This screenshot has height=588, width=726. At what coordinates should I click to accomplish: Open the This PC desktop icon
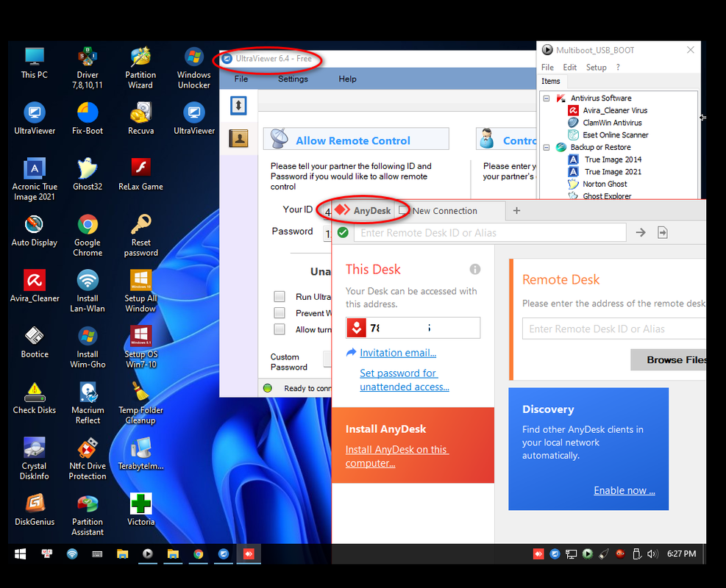click(x=35, y=63)
